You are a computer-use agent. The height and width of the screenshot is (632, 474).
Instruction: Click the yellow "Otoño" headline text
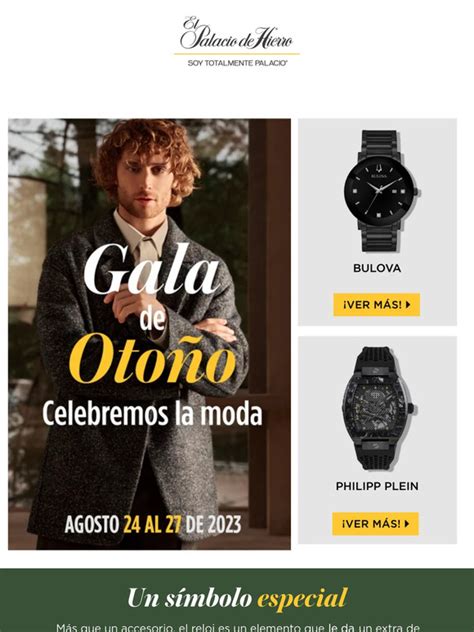[x=152, y=359]
